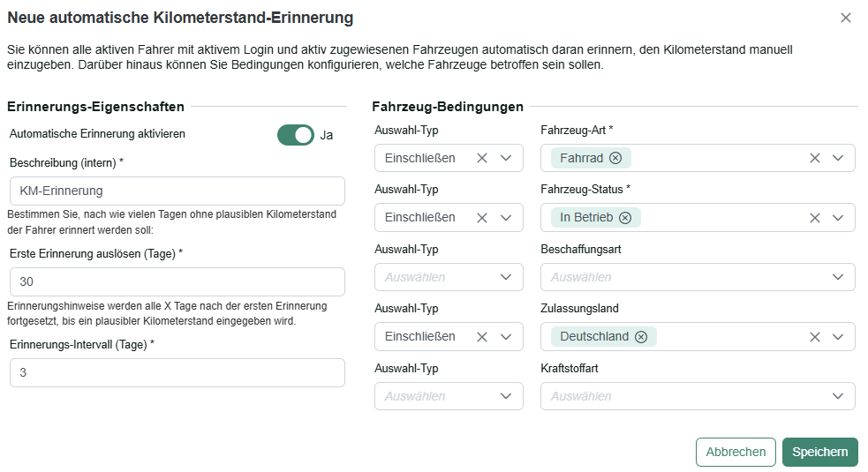The image size is (868, 472).
Task: Clear all Fahrzeug-Art selections
Action: (x=815, y=158)
